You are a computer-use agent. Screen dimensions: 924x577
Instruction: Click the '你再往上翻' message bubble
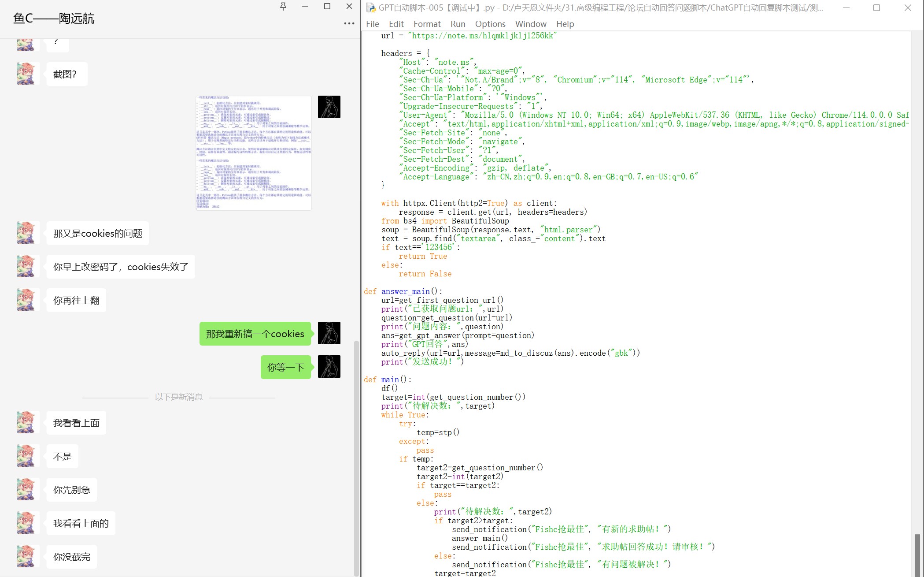coord(76,300)
